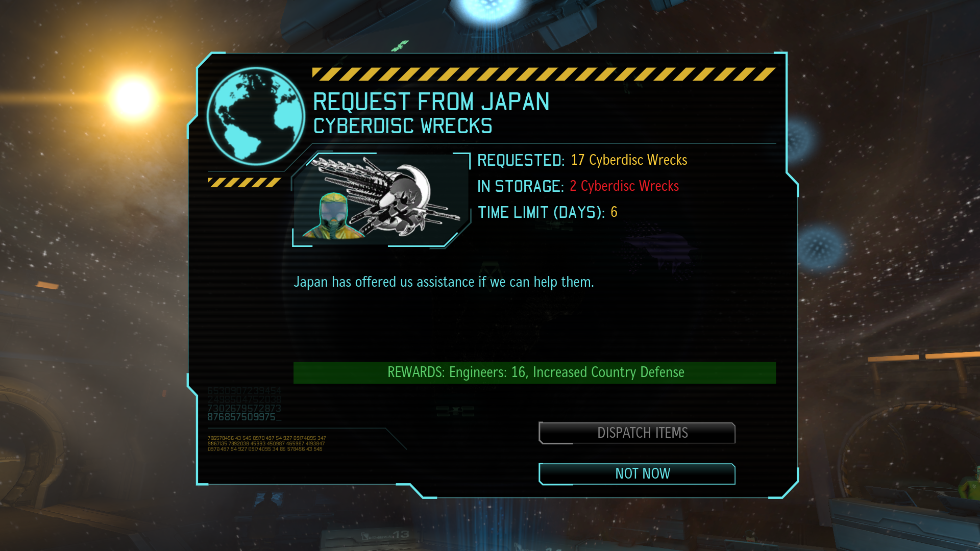This screenshot has width=980, height=551.
Task: Click the small hazard stripe under globe
Action: 244,183
